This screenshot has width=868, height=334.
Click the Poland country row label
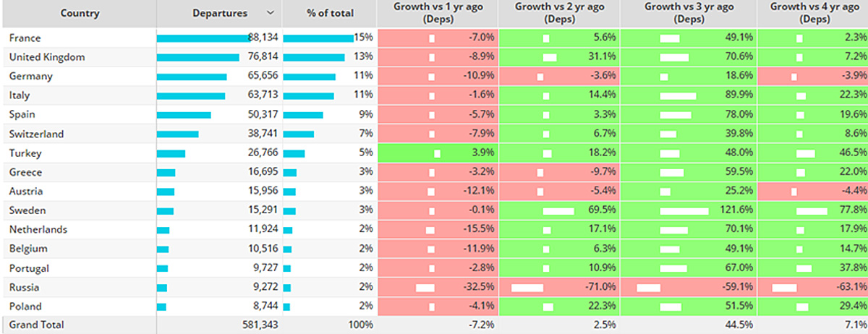(x=25, y=306)
